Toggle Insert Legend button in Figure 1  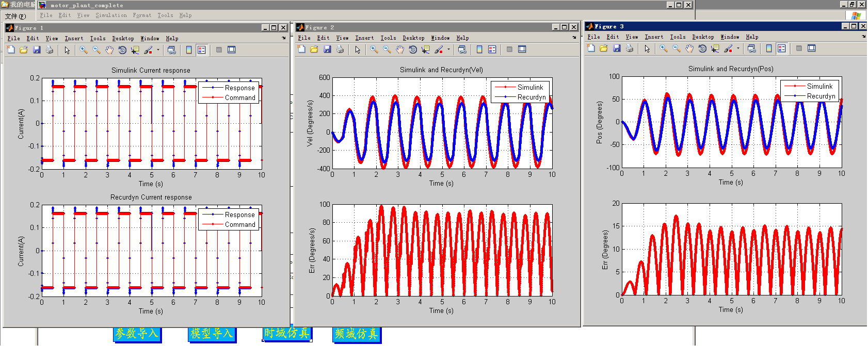pos(202,50)
